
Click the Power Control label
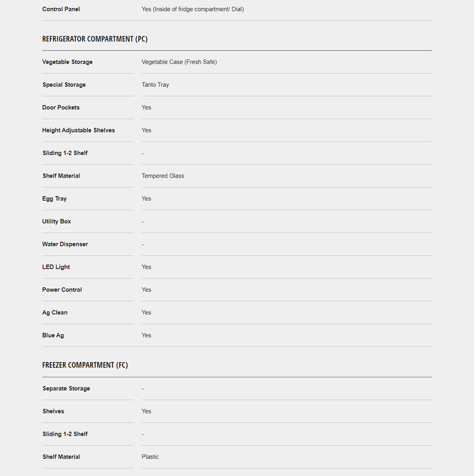(x=62, y=290)
